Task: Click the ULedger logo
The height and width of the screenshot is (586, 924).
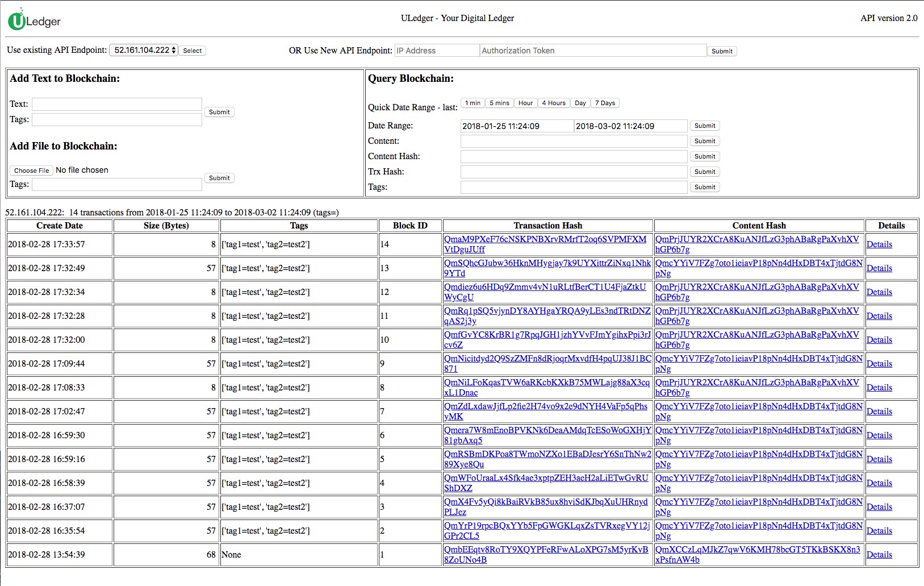Action: [34, 20]
